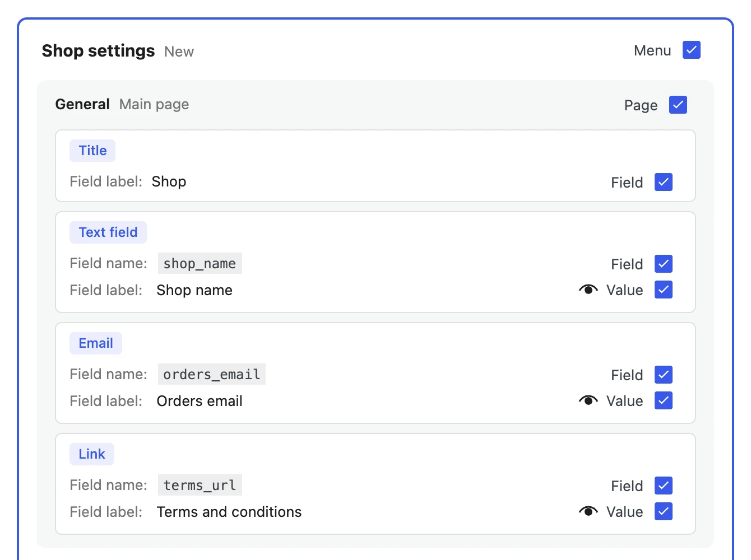Click the Text field type badge
Screen dimensions: 751x560
108,232
